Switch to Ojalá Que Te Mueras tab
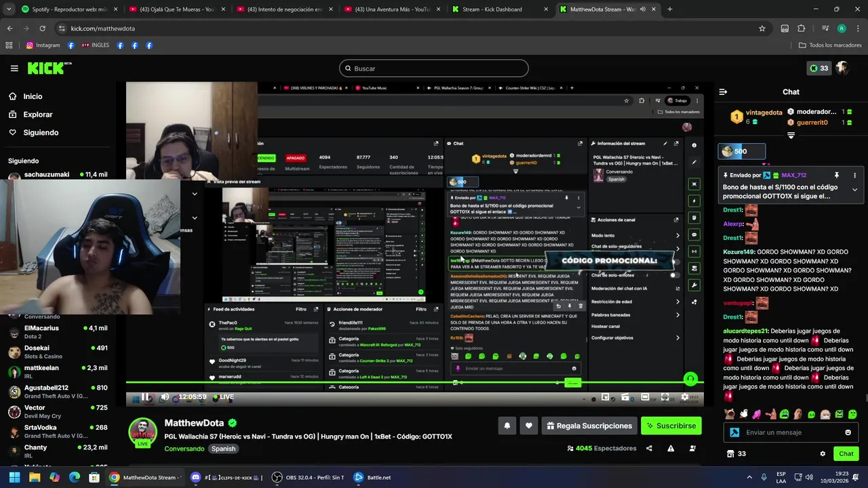 (x=176, y=9)
